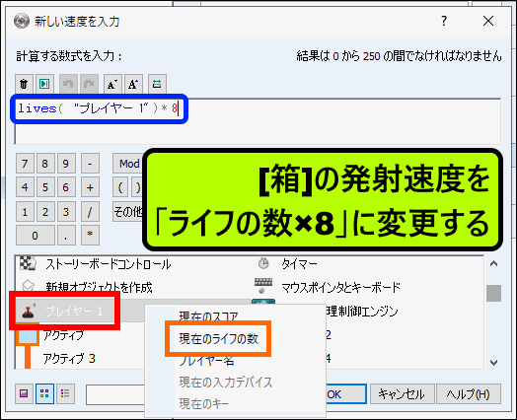Screen dimensions: 517x420
Task: Select the Timer object icon
Action: click(263, 263)
